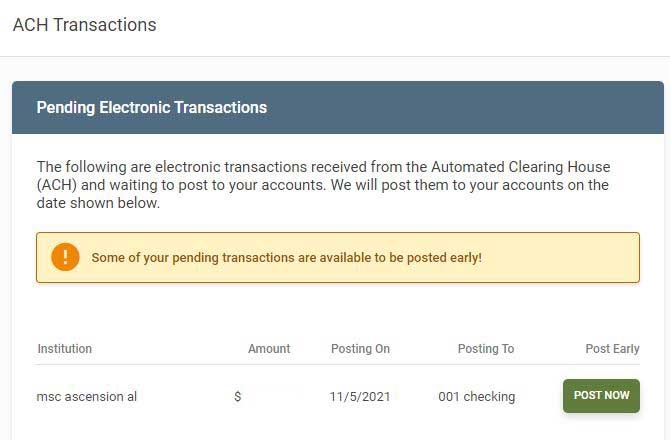The height and width of the screenshot is (440, 670).
Task: Click the 001 checking account entry
Action: [476, 396]
